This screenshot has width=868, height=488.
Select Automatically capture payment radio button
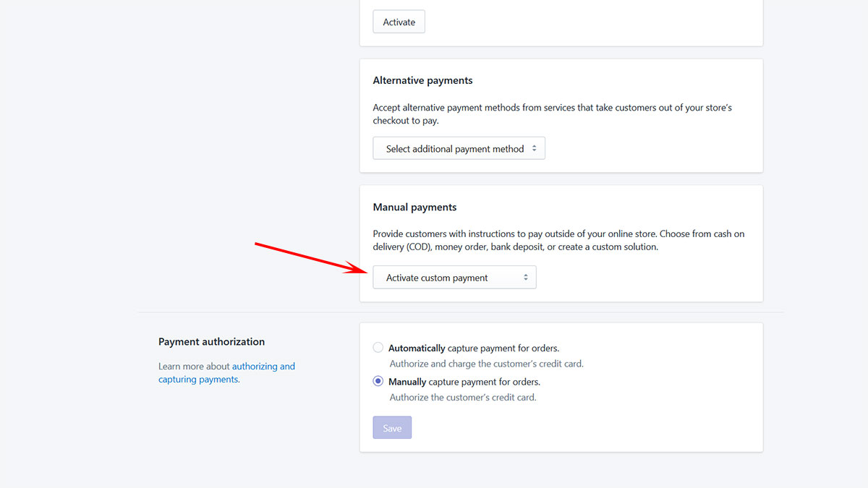coord(378,348)
